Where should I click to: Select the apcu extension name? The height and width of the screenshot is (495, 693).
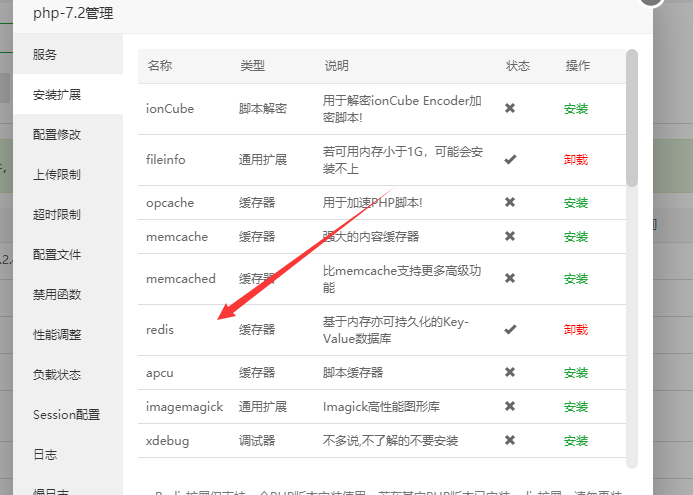click(x=160, y=373)
